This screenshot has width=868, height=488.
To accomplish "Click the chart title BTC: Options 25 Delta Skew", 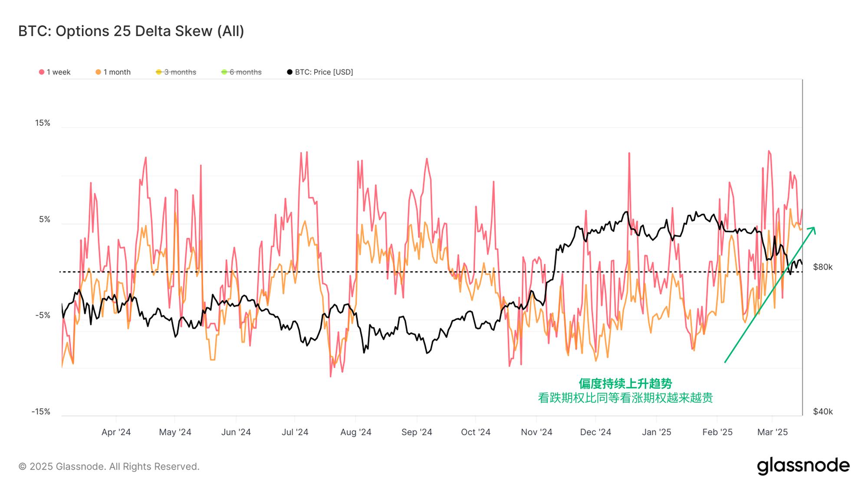I will 131,31.
